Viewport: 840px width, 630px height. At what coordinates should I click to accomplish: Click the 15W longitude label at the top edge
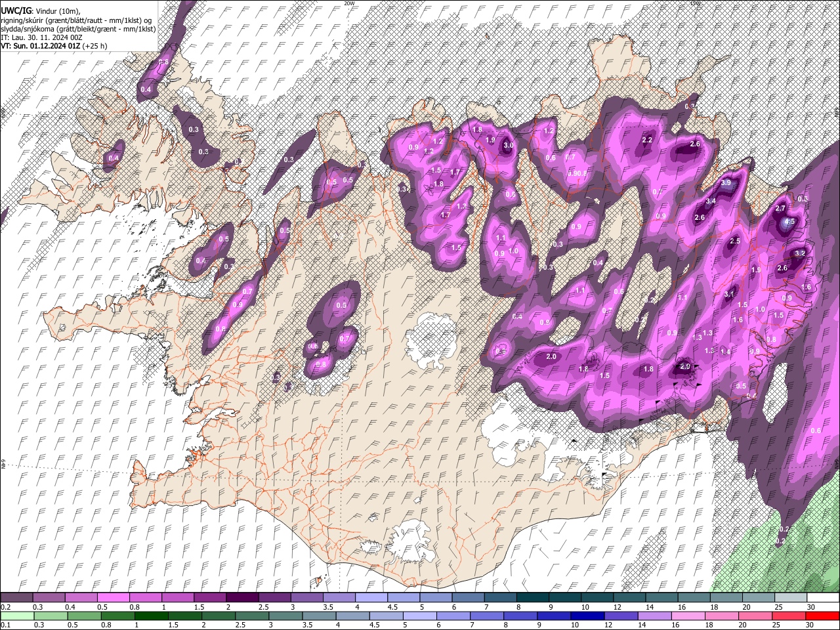(x=695, y=3)
